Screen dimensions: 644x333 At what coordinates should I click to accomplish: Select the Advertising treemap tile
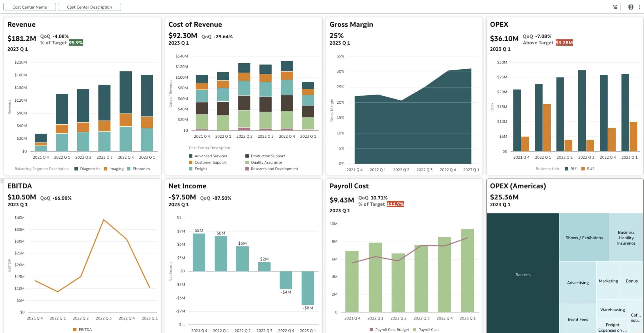(578, 282)
